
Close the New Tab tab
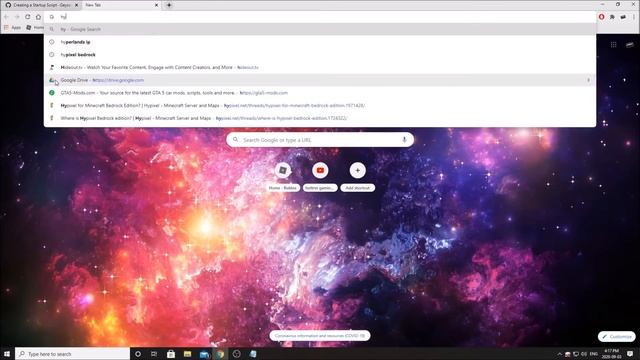156,5
